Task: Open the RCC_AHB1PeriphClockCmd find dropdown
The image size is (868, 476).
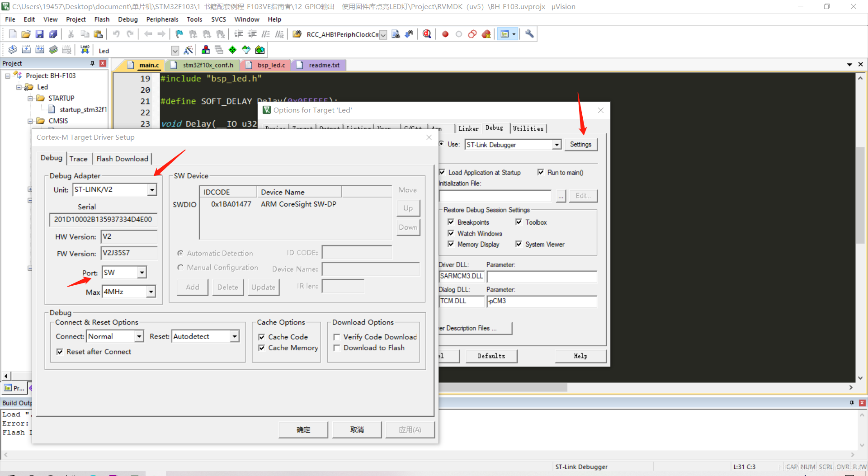Action: pos(383,35)
